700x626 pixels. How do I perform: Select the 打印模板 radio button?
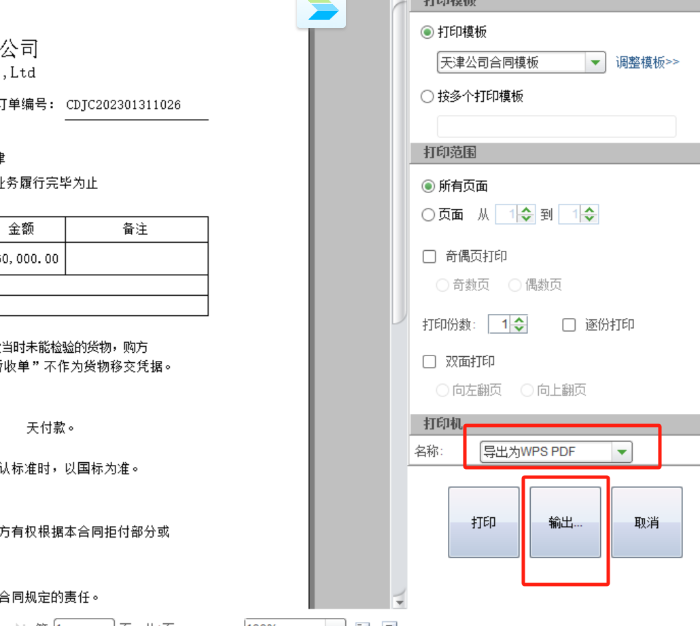428,33
